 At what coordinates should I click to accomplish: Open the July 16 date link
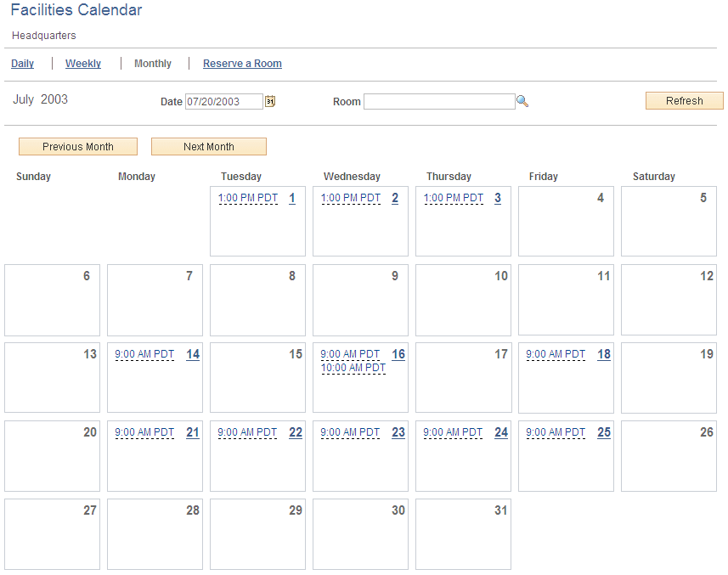click(x=398, y=354)
